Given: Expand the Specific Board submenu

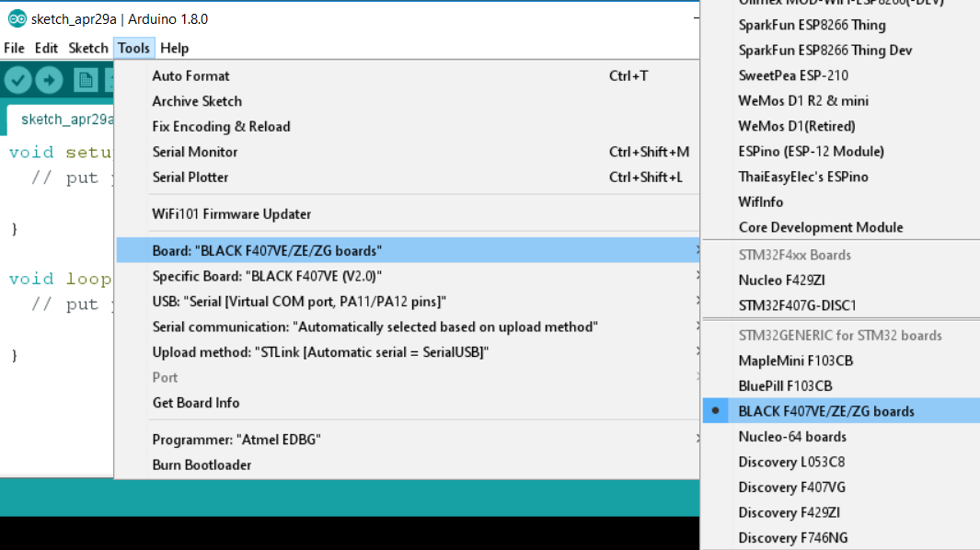Looking at the screenshot, I should click(408, 276).
